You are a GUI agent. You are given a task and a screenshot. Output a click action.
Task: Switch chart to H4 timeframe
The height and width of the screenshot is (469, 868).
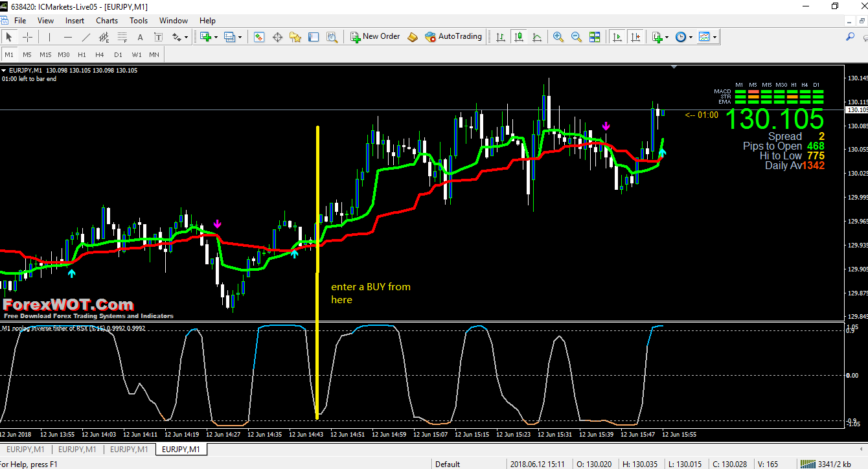tap(100, 54)
